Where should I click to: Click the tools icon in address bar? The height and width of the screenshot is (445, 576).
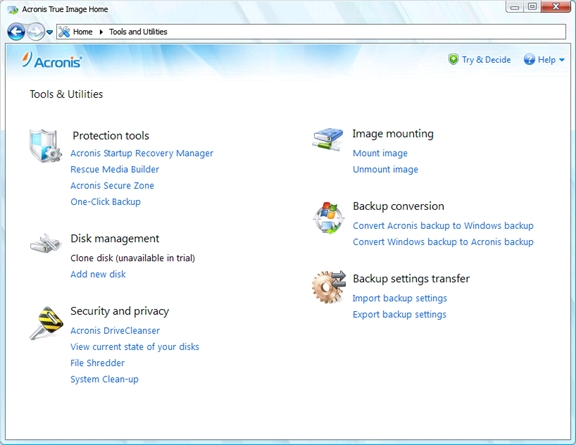point(64,32)
